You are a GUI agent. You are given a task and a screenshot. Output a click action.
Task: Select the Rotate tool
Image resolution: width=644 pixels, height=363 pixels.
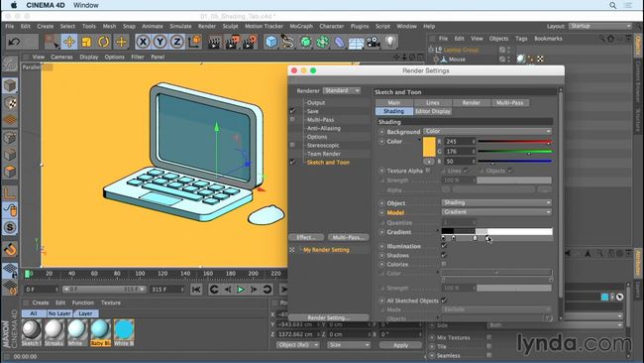click(103, 42)
